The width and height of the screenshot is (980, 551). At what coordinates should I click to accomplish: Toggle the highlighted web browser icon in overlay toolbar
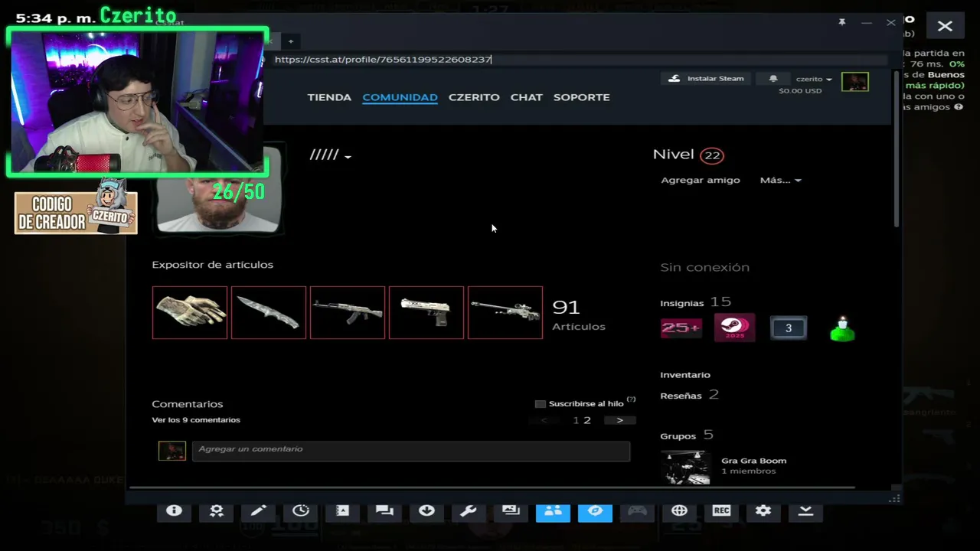[595, 511]
